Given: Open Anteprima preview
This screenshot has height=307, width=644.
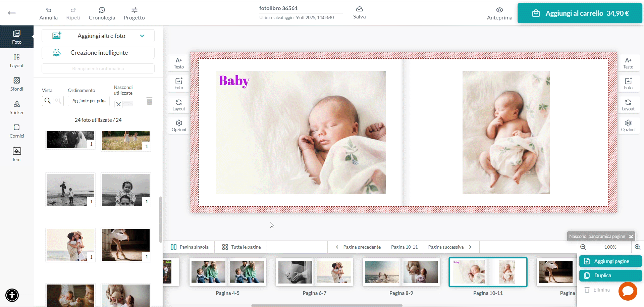Looking at the screenshot, I should [x=499, y=13].
